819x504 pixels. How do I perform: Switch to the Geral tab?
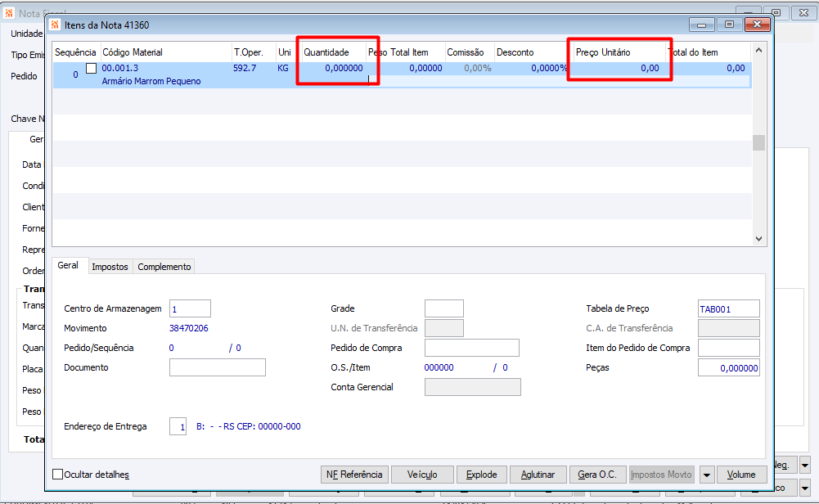68,265
